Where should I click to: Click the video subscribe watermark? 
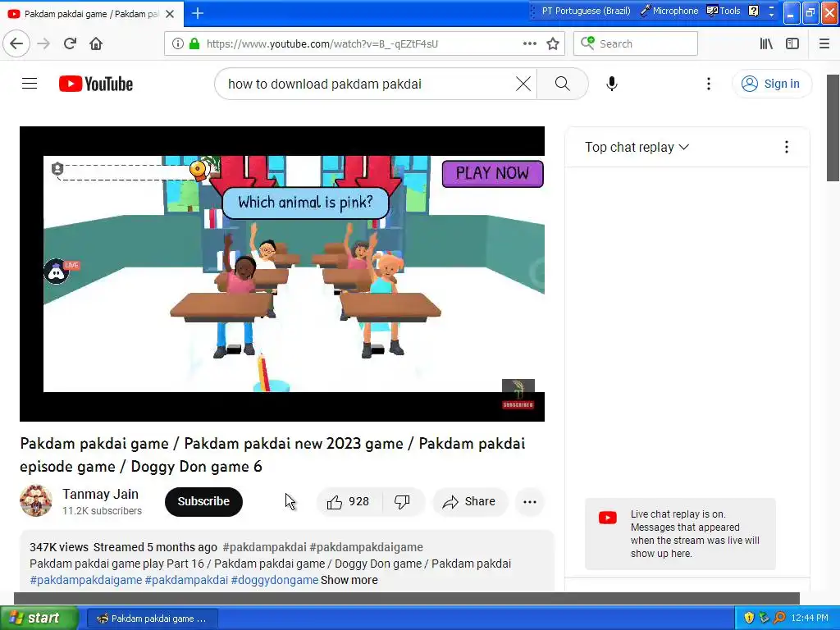(x=518, y=395)
